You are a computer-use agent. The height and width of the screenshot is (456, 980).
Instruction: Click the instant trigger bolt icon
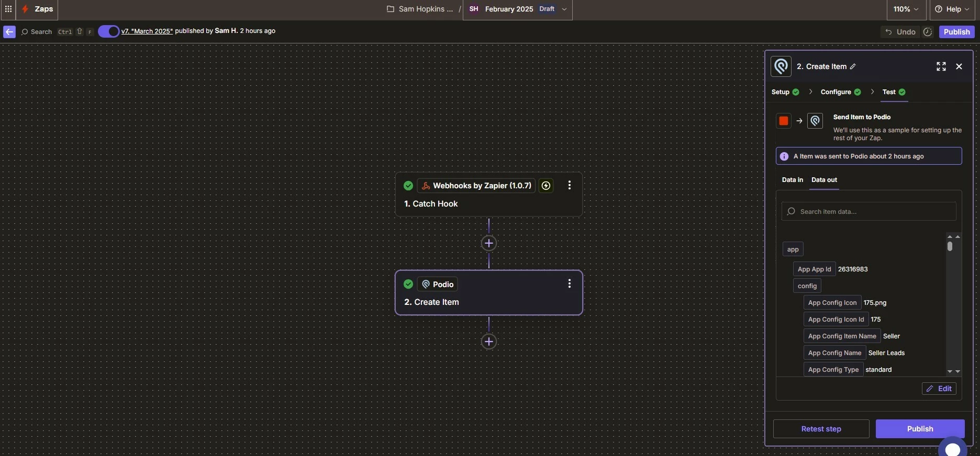click(546, 186)
